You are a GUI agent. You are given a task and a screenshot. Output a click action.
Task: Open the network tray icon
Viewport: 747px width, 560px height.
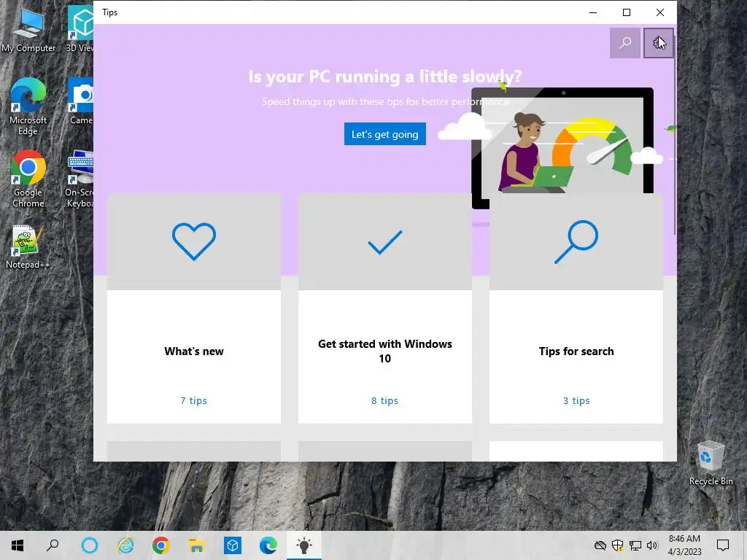click(x=635, y=545)
